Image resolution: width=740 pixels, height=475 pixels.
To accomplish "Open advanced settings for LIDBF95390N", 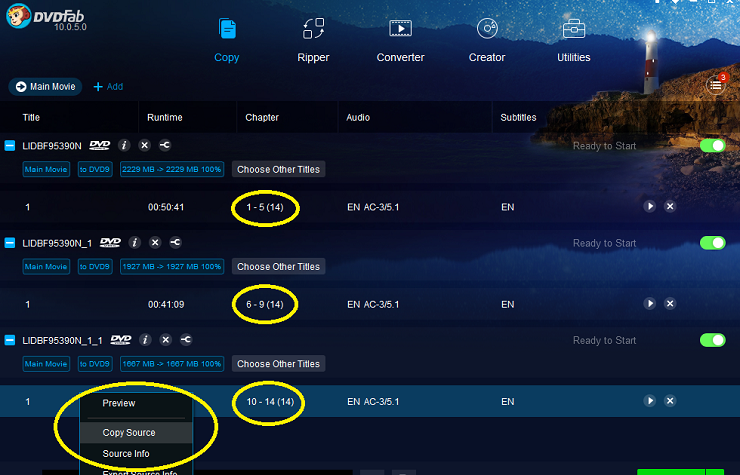I will pyautogui.click(x=165, y=145).
